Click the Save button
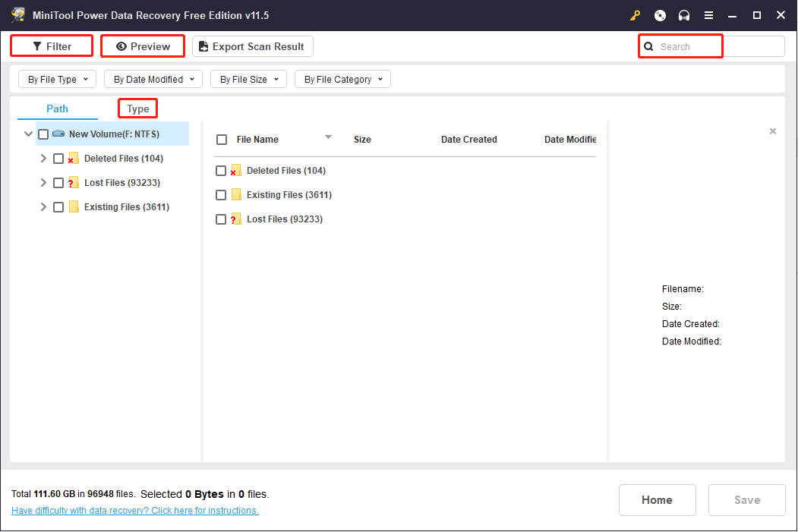The width and height of the screenshot is (798, 532). point(746,500)
